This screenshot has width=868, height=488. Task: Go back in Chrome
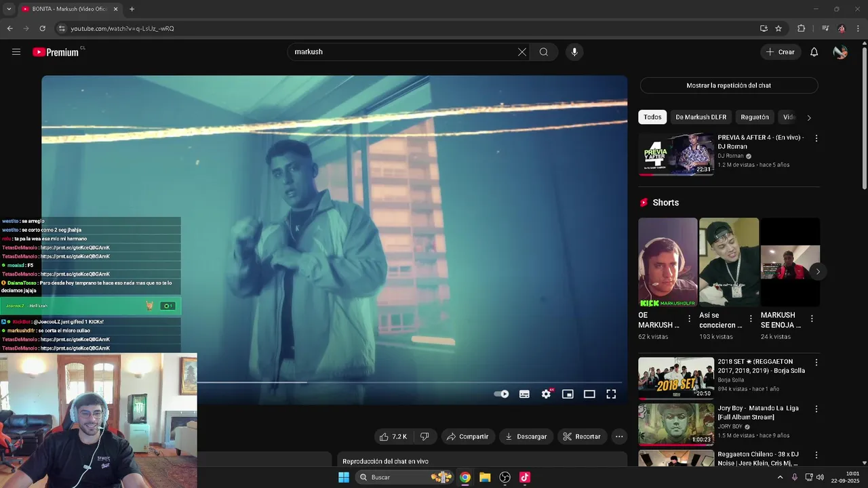[9, 28]
